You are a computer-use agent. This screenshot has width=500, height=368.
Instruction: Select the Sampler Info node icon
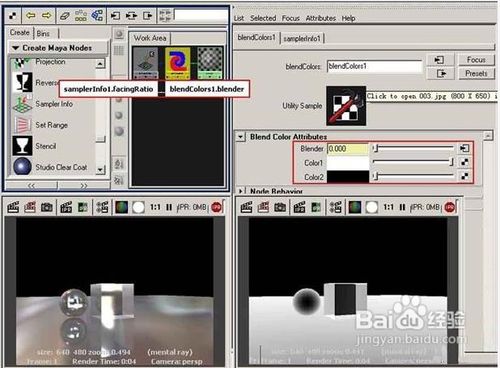tap(22, 104)
